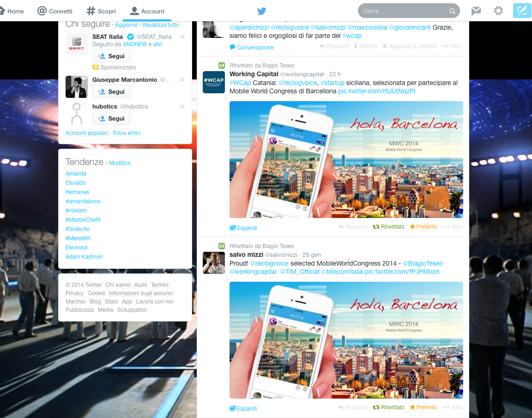This screenshot has width=532, height=418.
Task: Dismiss hubotics suggestion
Action: coord(182,107)
